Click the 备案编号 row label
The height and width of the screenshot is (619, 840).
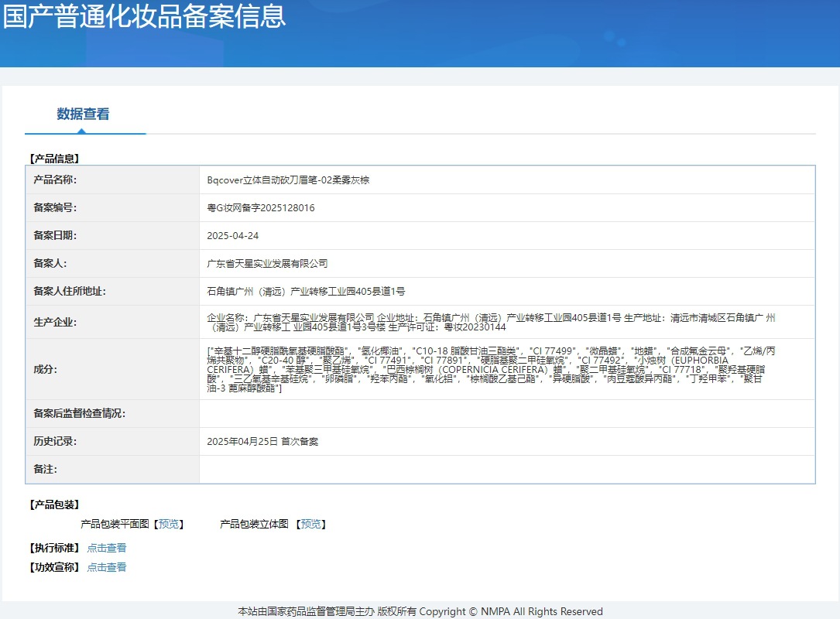click(x=55, y=208)
